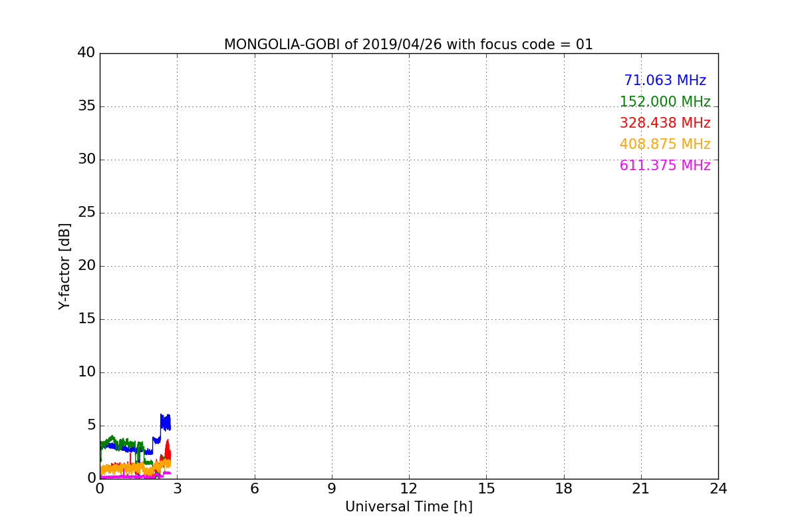Viewport: 798px width, 532px height.
Task: Click the 408.875 MHz legend label
Action: [665, 144]
